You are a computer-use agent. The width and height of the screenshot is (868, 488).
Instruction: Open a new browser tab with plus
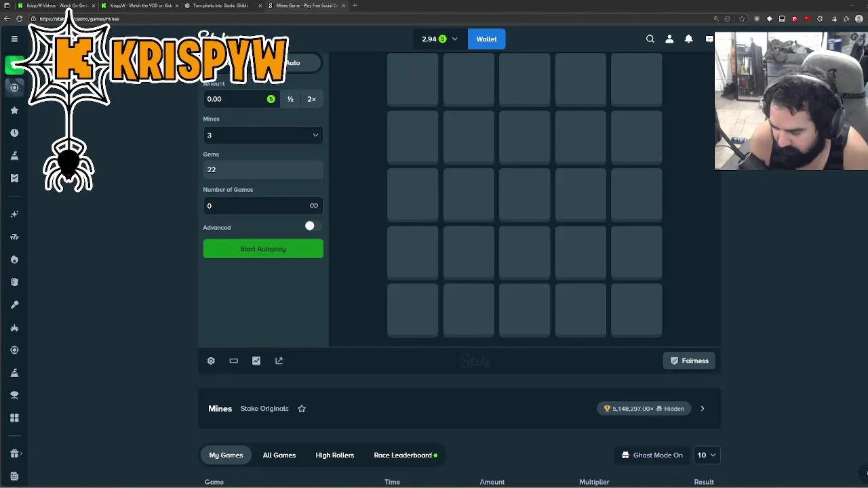tap(355, 5)
